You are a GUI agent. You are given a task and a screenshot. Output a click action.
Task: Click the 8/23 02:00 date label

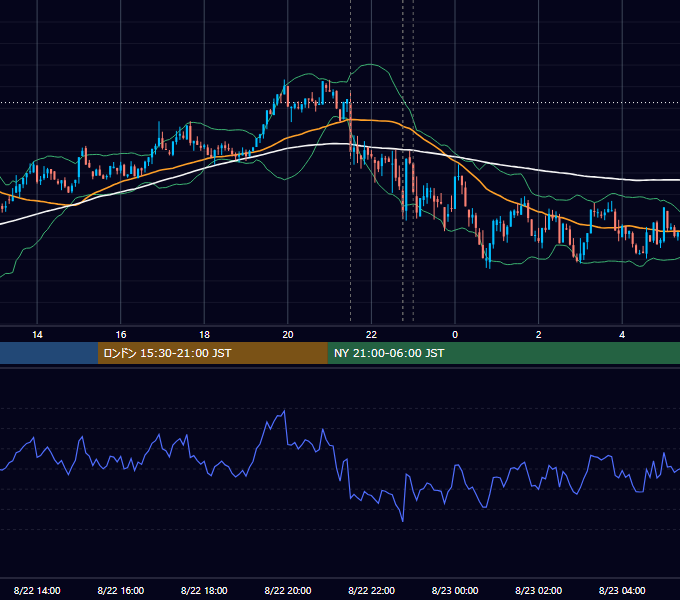click(x=539, y=590)
